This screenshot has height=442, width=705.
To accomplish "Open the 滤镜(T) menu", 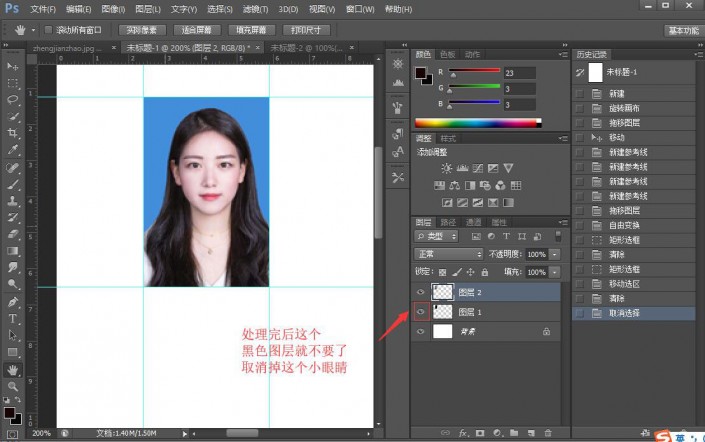I will click(253, 9).
